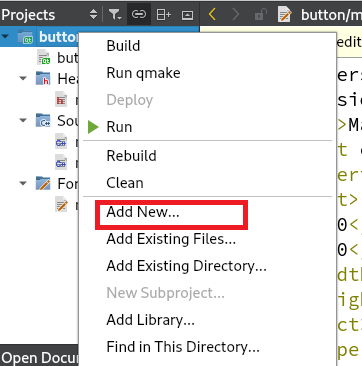Go forward with the gray arrow

click(236, 14)
